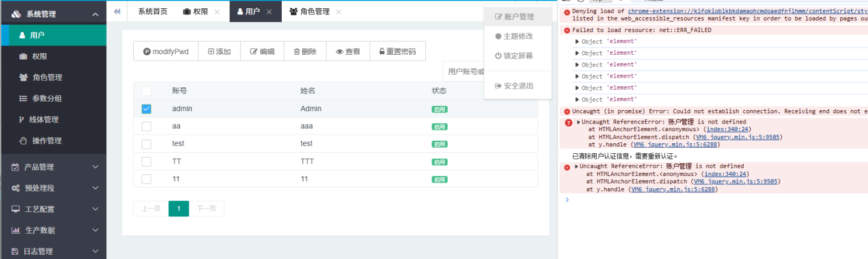The height and width of the screenshot is (259, 868).
Task: Click the 删除 button
Action: click(x=305, y=51)
